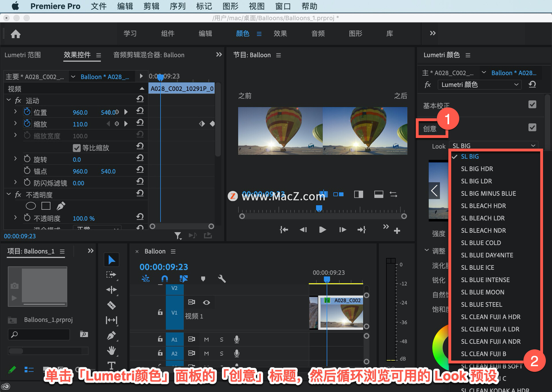Image resolution: width=552 pixels, height=392 pixels.
Task: Swap comparison sides icon
Action: (393, 194)
